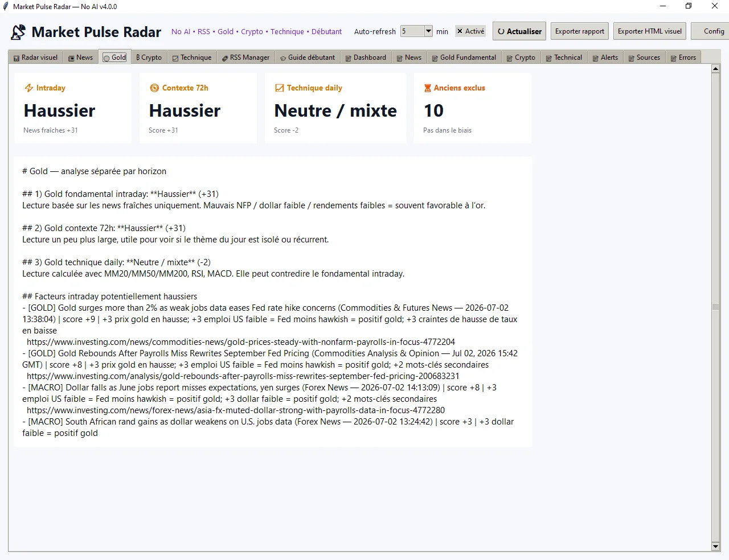Click the 'Neutre / mixte' card value
The height and width of the screenshot is (560, 729).
(x=335, y=110)
